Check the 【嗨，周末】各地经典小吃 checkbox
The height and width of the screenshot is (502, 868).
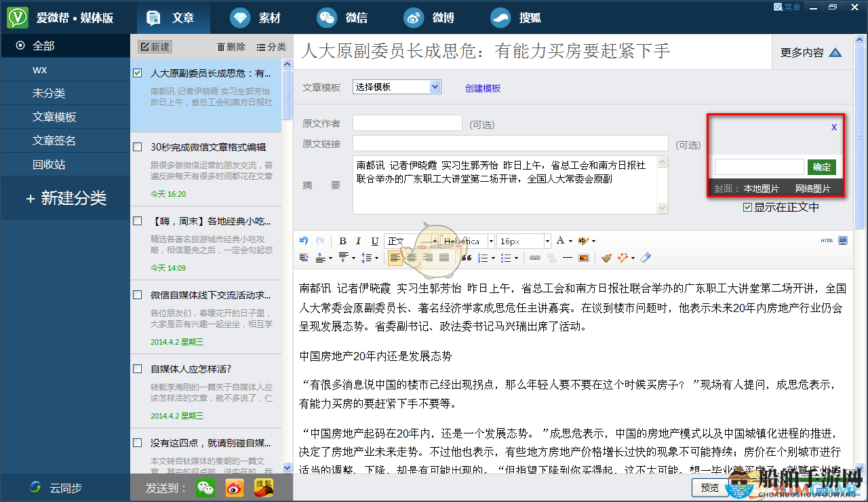(x=138, y=220)
